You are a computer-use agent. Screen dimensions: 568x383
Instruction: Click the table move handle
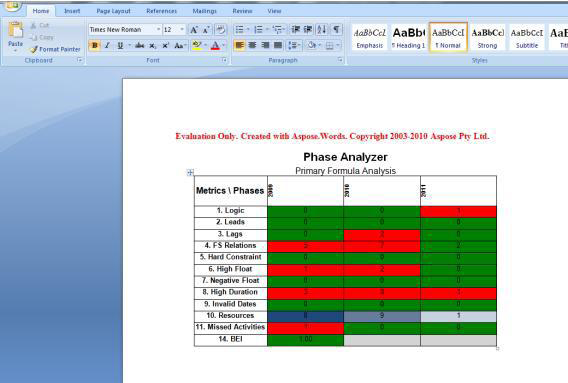[190, 172]
